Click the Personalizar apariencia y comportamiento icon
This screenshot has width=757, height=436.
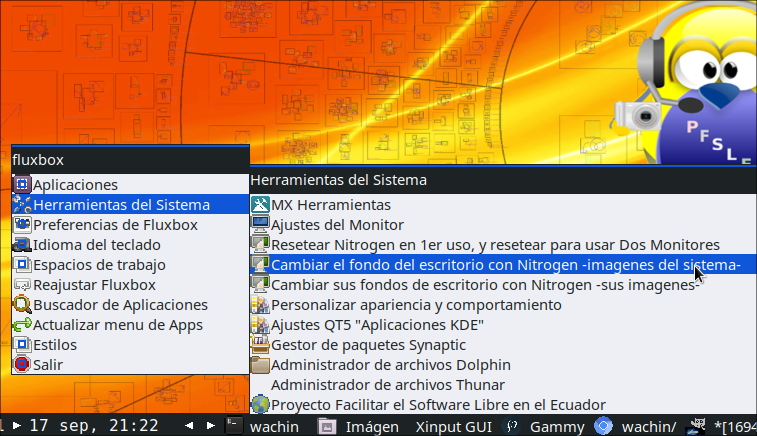260,305
